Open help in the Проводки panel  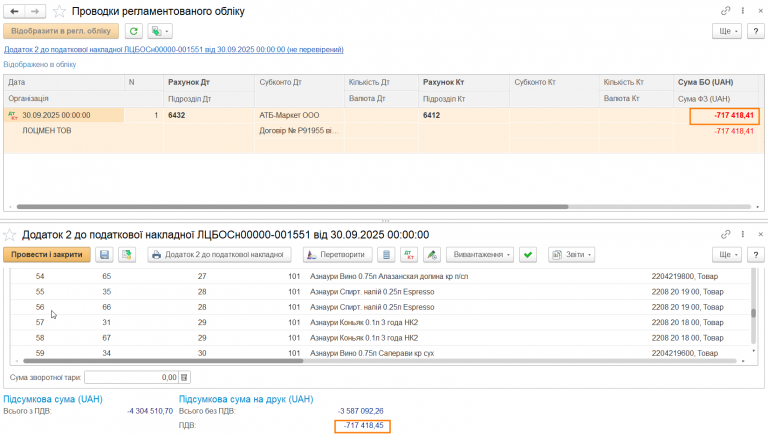pyautogui.click(x=756, y=31)
